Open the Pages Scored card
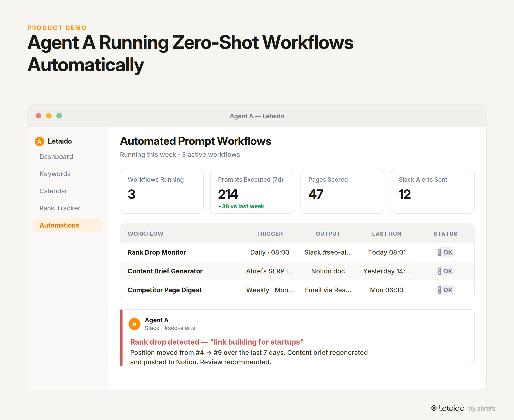The width and height of the screenshot is (514, 420). click(x=342, y=191)
